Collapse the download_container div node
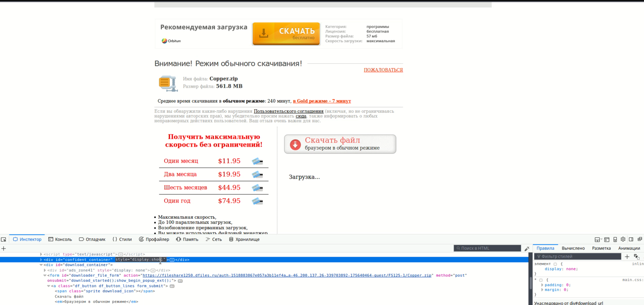Screen dimensions: 644x305 [41, 265]
